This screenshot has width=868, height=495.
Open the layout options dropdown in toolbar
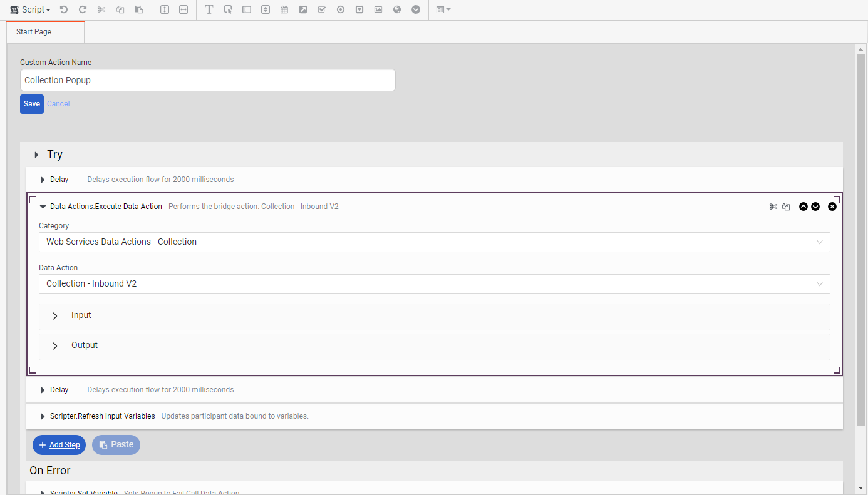(x=443, y=10)
